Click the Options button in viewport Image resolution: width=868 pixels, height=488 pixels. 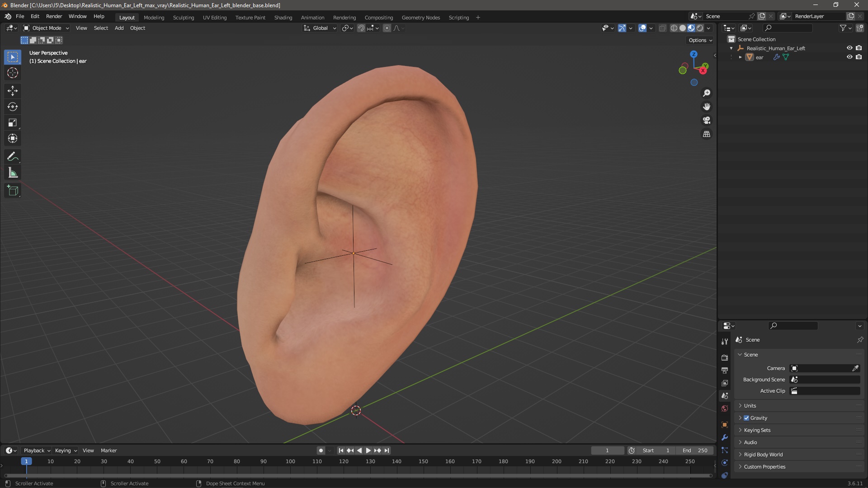tap(700, 40)
